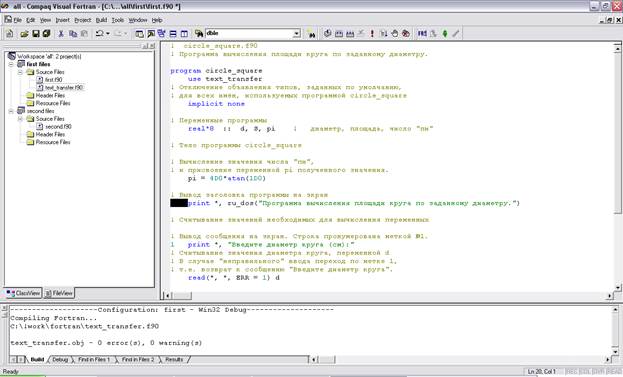Switch to the FileView tab

click(x=59, y=293)
